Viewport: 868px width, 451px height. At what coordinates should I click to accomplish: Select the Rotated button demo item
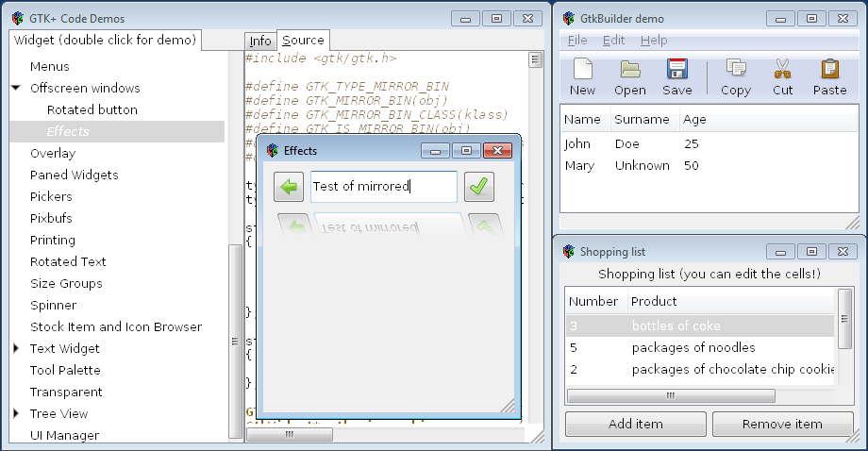click(x=92, y=109)
